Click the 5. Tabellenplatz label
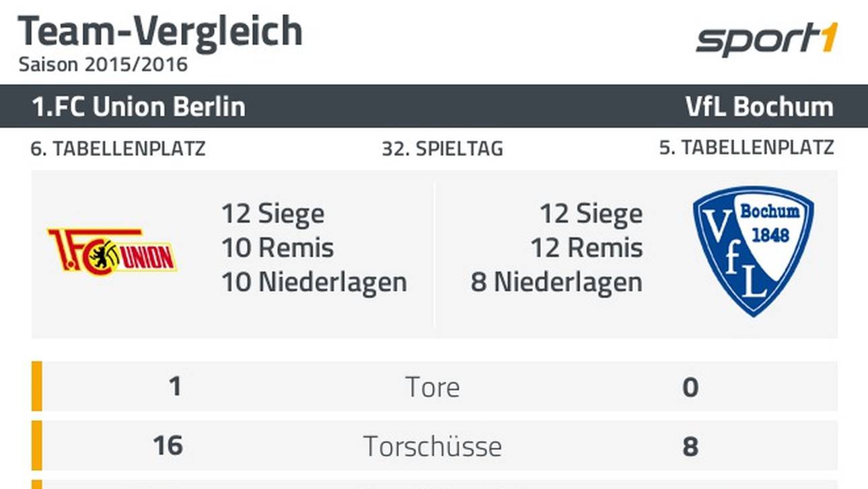The image size is (868, 489). coord(746,148)
